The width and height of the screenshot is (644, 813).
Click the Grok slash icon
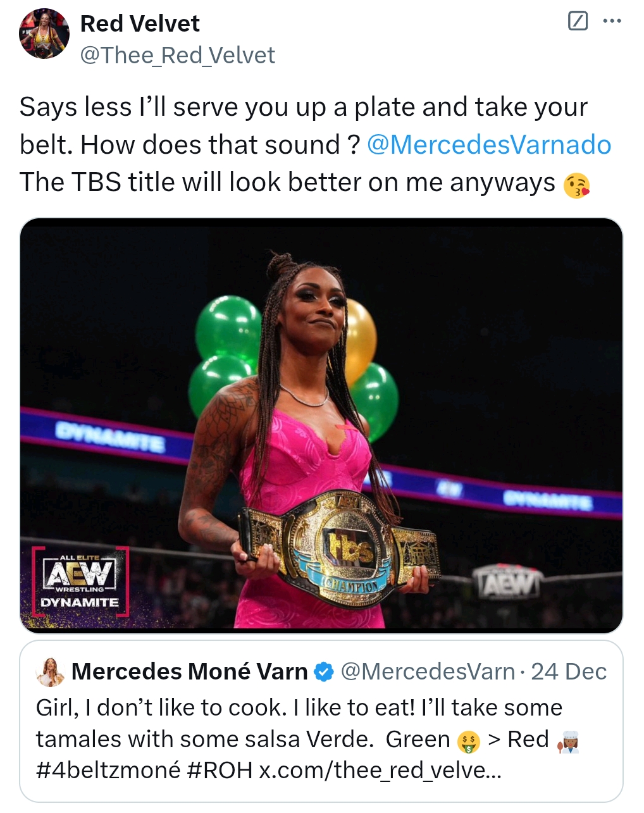(x=578, y=22)
